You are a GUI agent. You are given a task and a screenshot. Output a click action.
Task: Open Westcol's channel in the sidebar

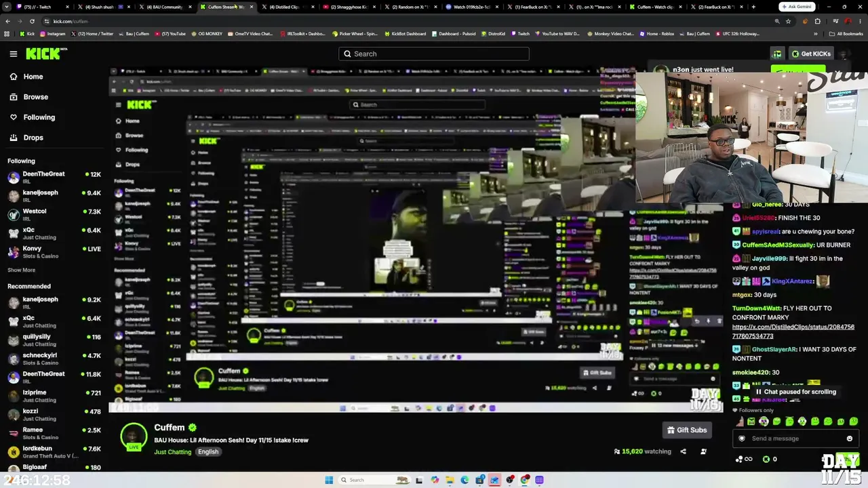click(54, 214)
